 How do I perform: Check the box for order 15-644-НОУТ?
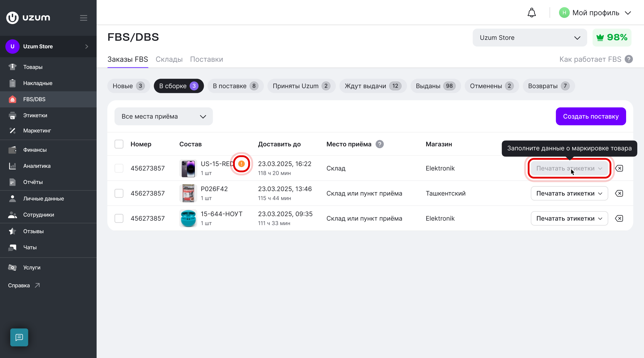[119, 218]
